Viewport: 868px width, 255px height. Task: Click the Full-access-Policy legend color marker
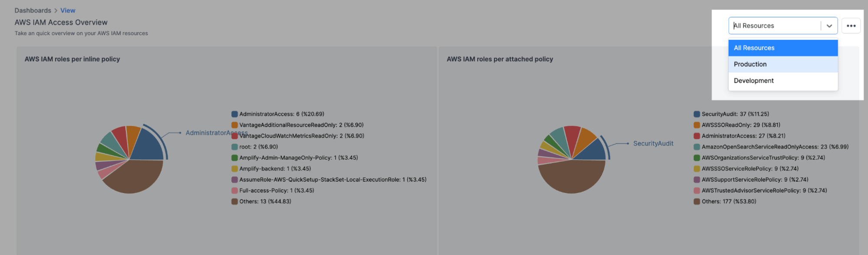pyautogui.click(x=235, y=190)
